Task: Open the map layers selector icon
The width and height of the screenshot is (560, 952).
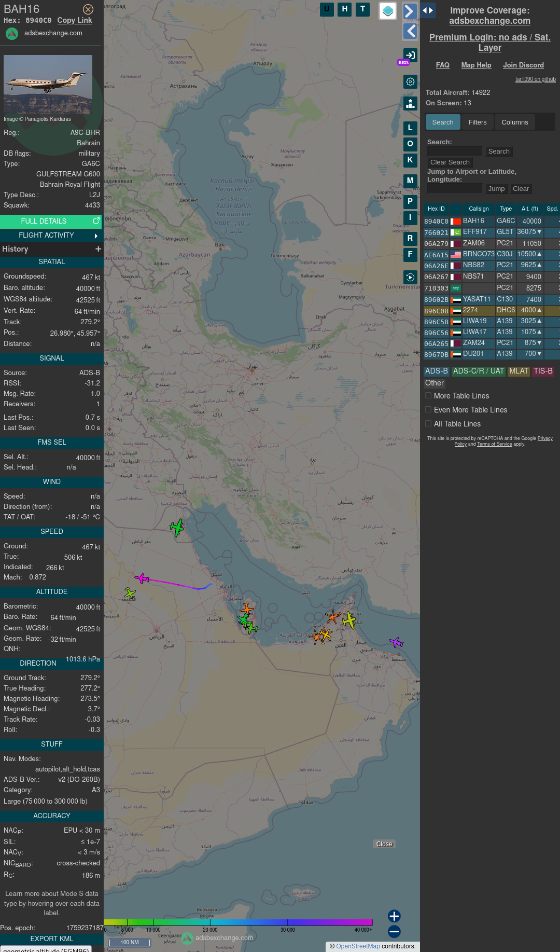Action: pos(388,11)
